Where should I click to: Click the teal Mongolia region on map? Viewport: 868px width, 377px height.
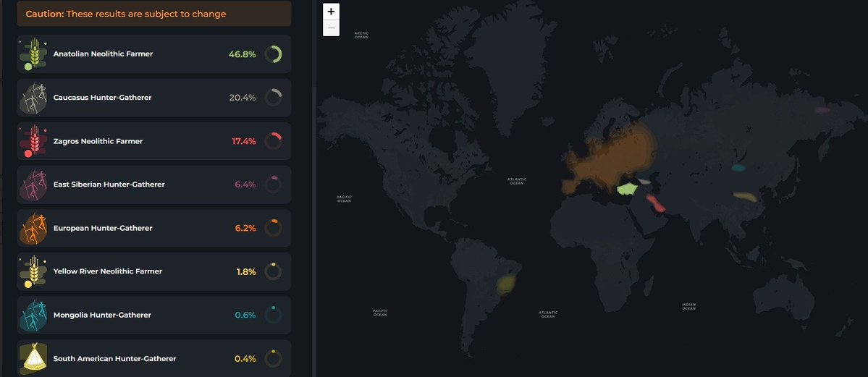[x=738, y=168]
